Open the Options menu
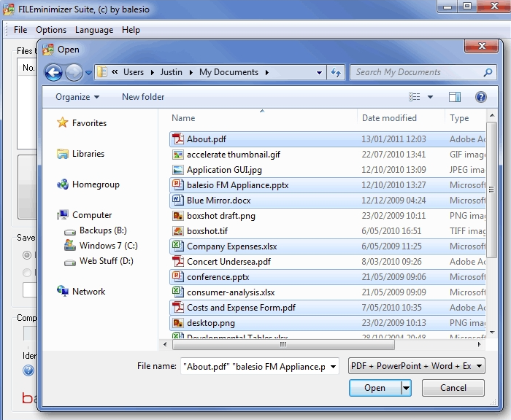 tap(51, 30)
